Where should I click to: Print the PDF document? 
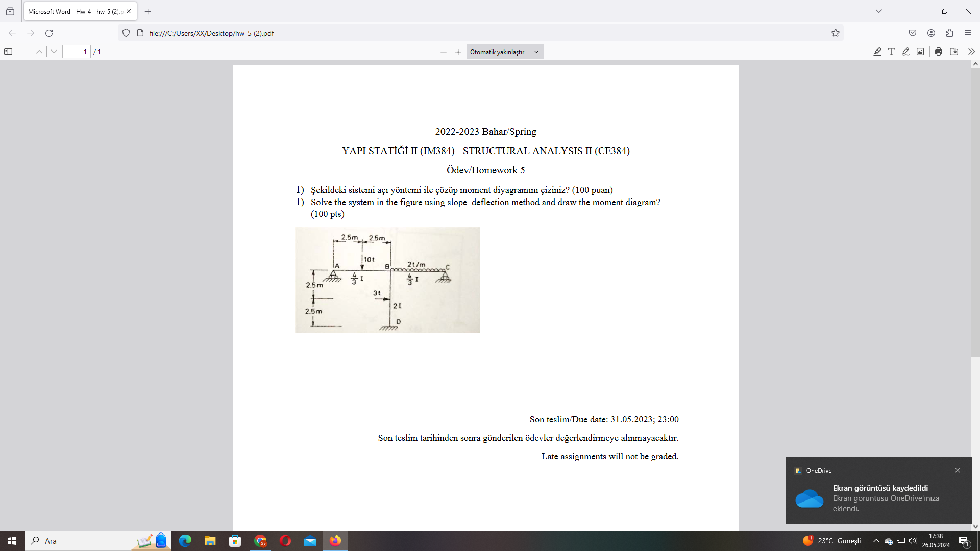coord(938,52)
